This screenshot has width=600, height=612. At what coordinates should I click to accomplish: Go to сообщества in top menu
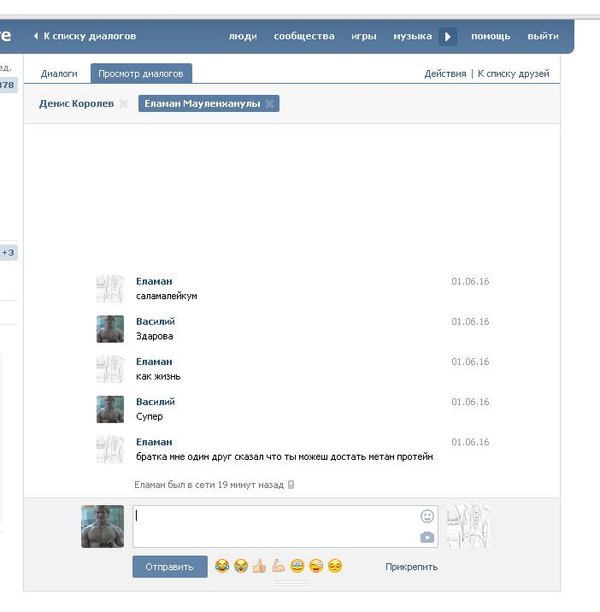[x=304, y=36]
